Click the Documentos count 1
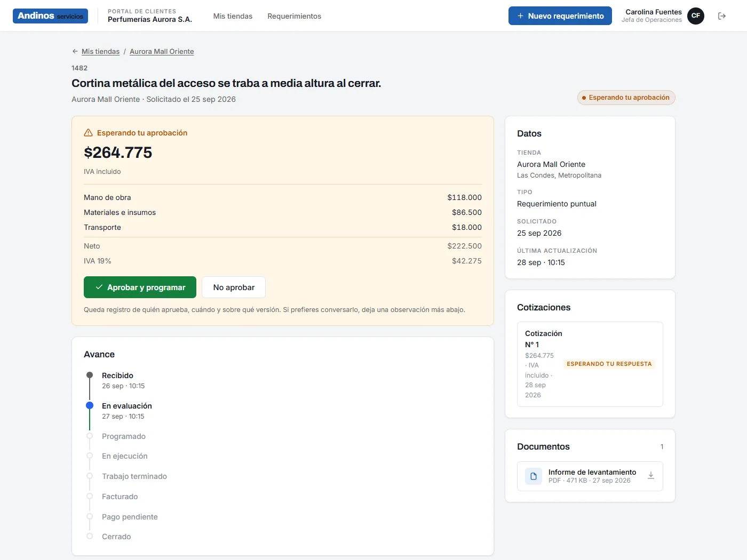 (x=662, y=447)
